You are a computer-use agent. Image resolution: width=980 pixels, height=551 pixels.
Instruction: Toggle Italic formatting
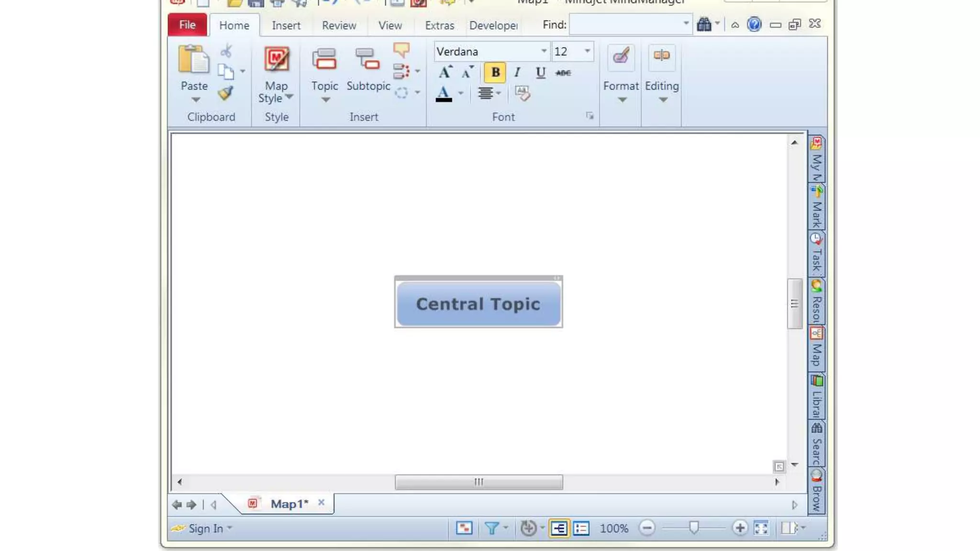click(517, 73)
